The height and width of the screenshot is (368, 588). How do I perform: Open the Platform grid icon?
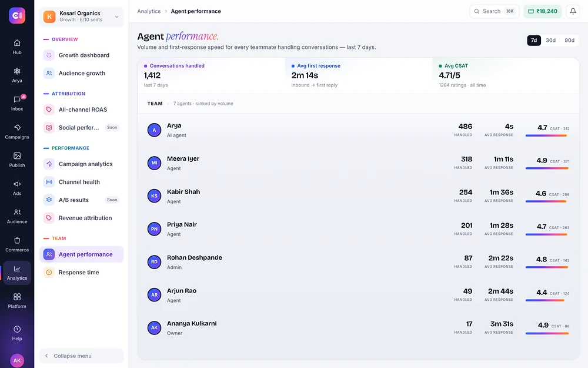pyautogui.click(x=17, y=301)
